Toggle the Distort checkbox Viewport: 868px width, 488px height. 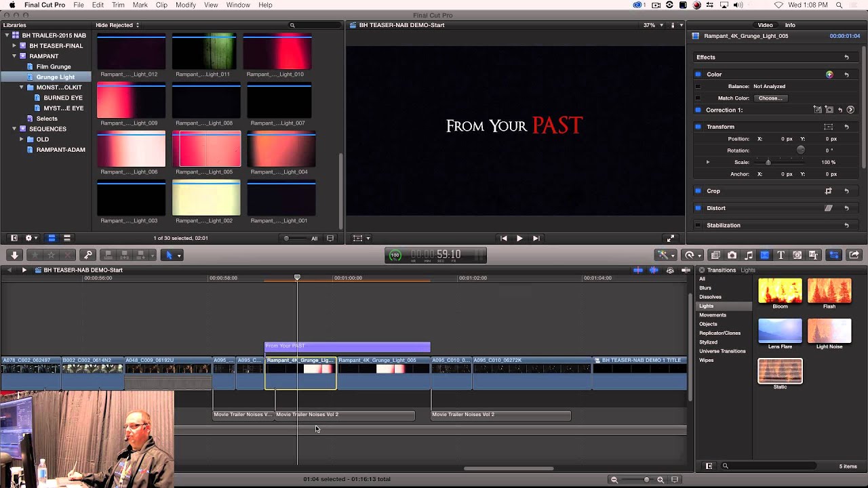pos(698,208)
